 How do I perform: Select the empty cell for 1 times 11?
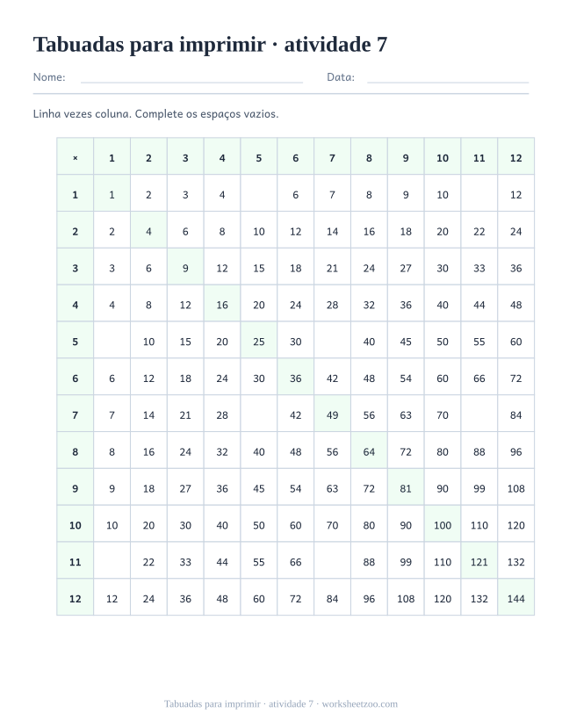[479, 193]
